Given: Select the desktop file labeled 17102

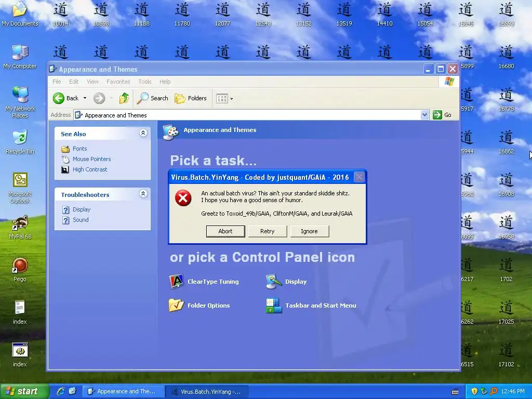Looking at the screenshot, I should click(x=506, y=355).
